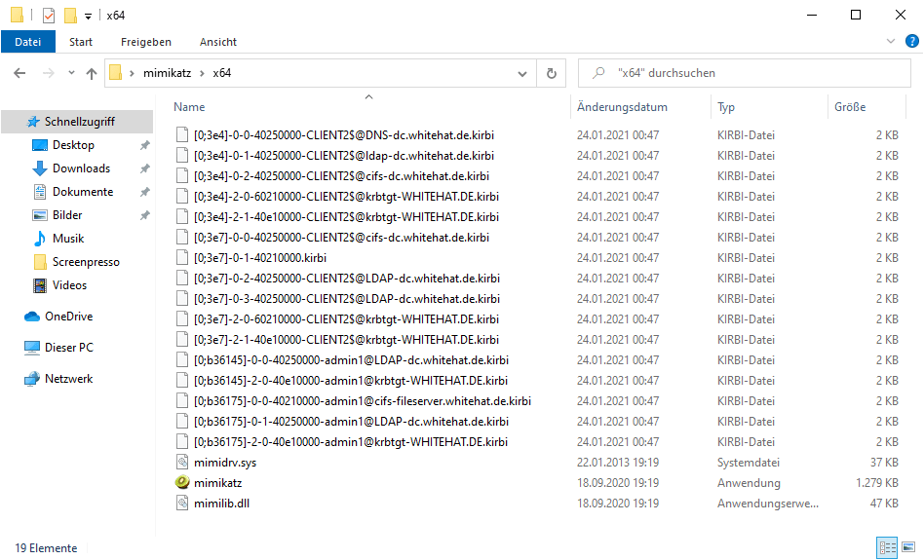The width and height of the screenshot is (924, 560).
Task: Select file [0;b36175]-0-0-40210000-admin1@cifs-fileserver.whitehat.de.kirbi
Action: point(363,401)
